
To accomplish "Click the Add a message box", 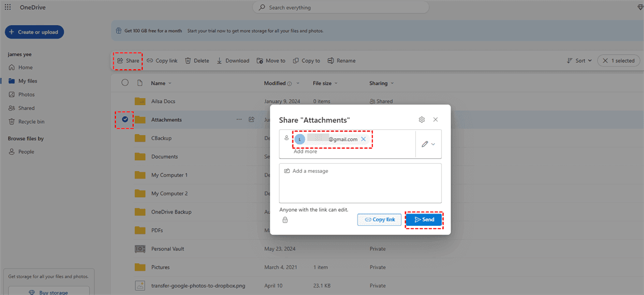I will pos(360,183).
